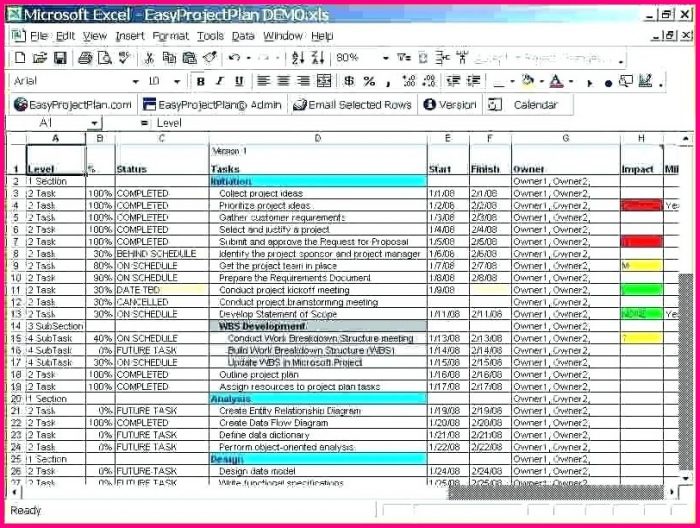This screenshot has width=700, height=528.
Task: Select the 'BEHIND SCHEDULE' status cell
Action: pos(162,254)
